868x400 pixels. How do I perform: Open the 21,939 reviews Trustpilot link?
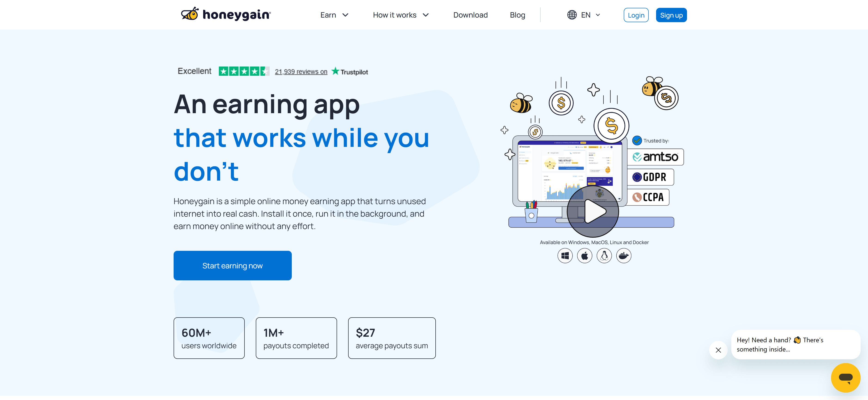click(x=301, y=71)
